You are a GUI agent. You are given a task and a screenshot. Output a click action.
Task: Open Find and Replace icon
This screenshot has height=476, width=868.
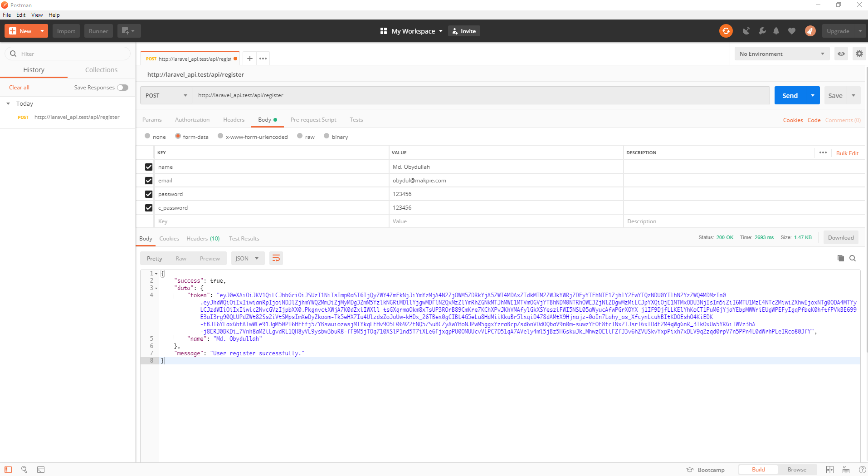pos(24,470)
